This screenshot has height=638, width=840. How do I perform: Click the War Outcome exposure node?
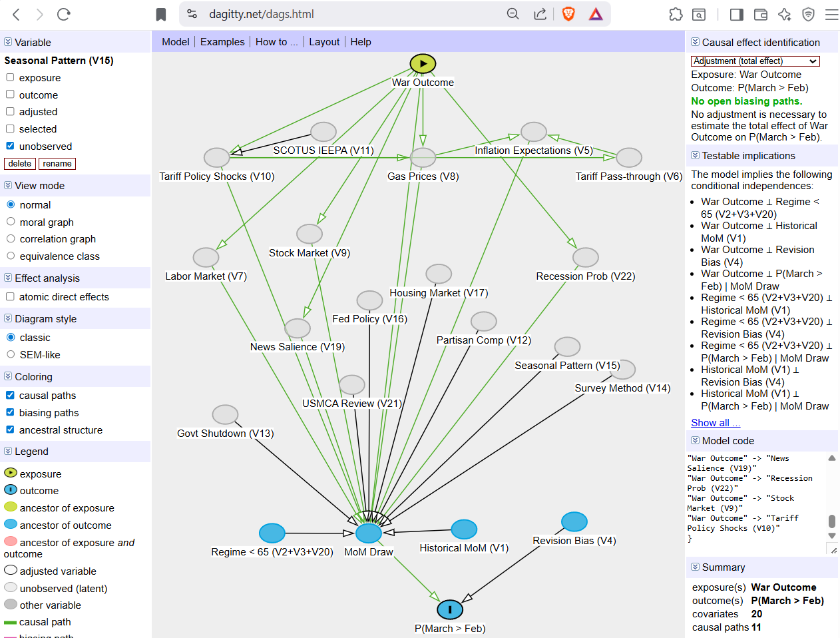(x=423, y=64)
